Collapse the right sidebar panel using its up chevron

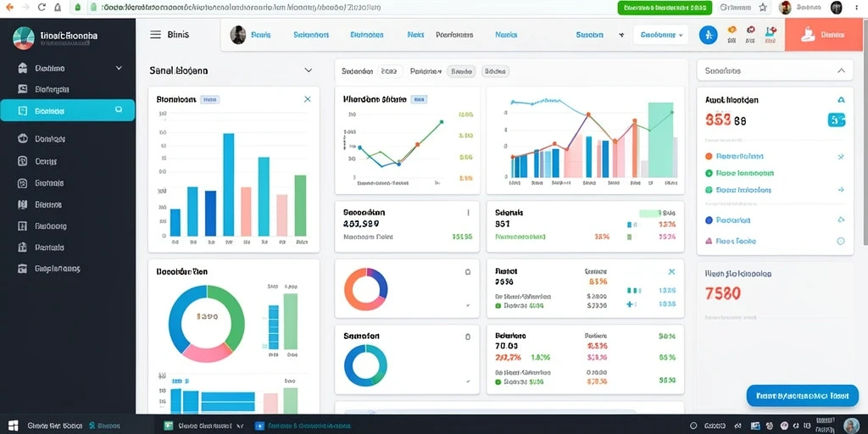click(x=842, y=70)
